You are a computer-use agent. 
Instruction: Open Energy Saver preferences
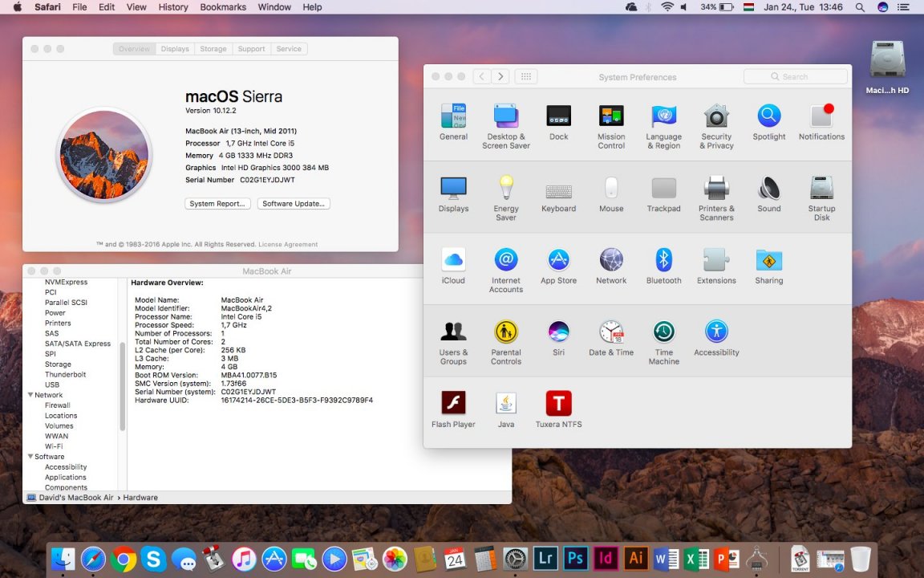click(505, 198)
